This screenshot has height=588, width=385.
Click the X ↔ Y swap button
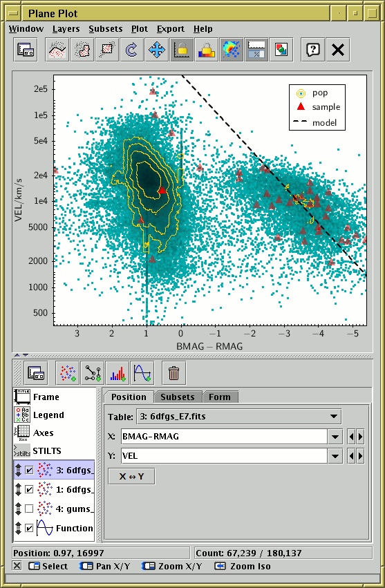coord(131,476)
